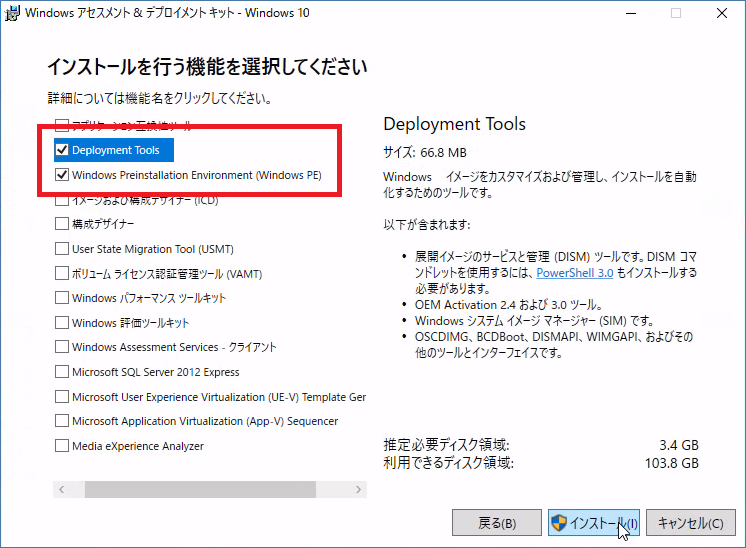746x548 pixels.
Task: Click the horizontal scrollbar thumb
Action: click(200, 489)
